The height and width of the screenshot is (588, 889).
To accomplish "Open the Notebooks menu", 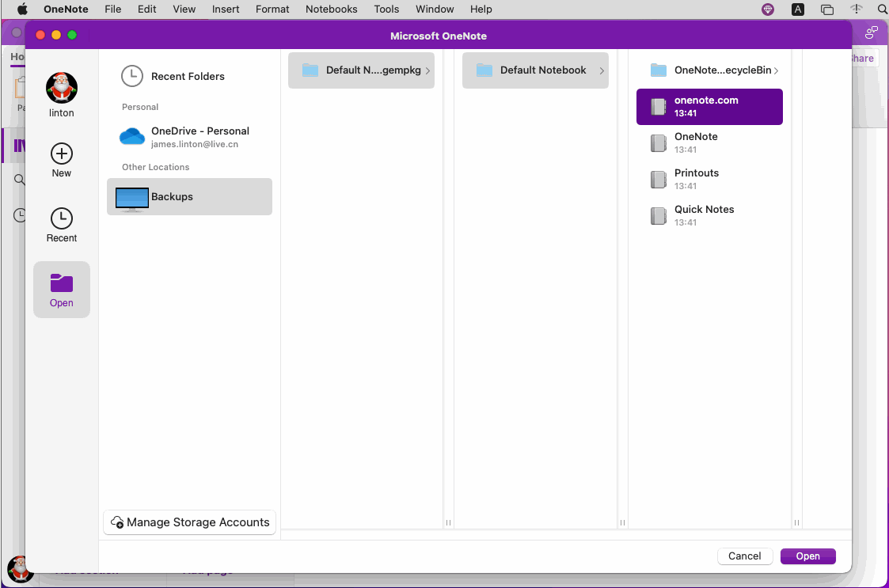I will (x=331, y=9).
